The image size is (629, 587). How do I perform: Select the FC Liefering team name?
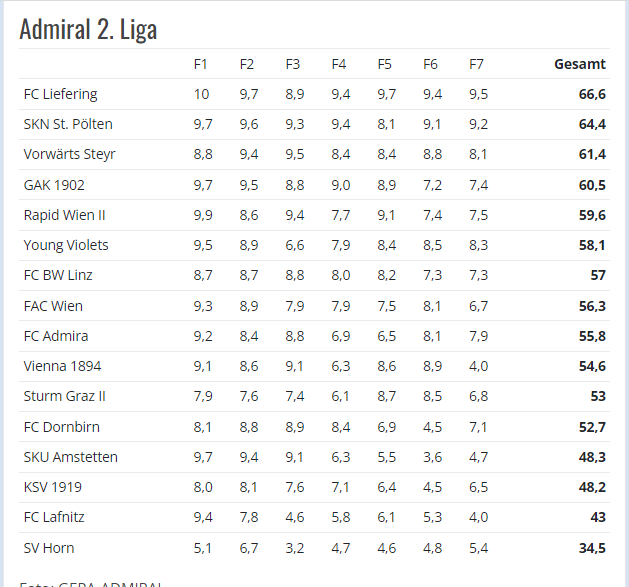[x=61, y=94]
